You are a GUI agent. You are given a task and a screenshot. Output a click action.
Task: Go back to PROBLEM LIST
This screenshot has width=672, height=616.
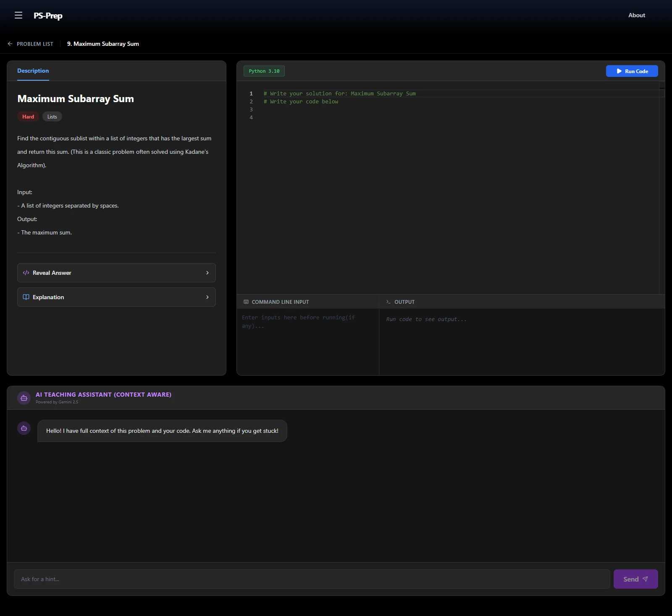(35, 44)
